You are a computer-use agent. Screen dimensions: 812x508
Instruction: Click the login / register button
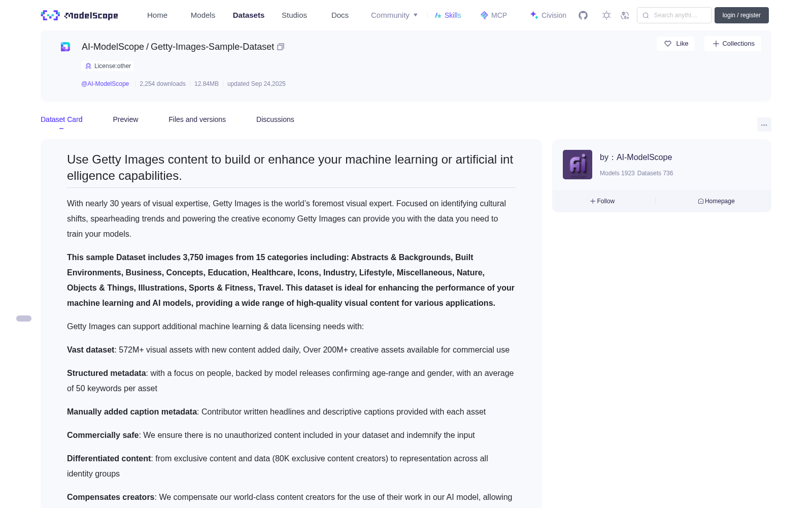pos(741,15)
